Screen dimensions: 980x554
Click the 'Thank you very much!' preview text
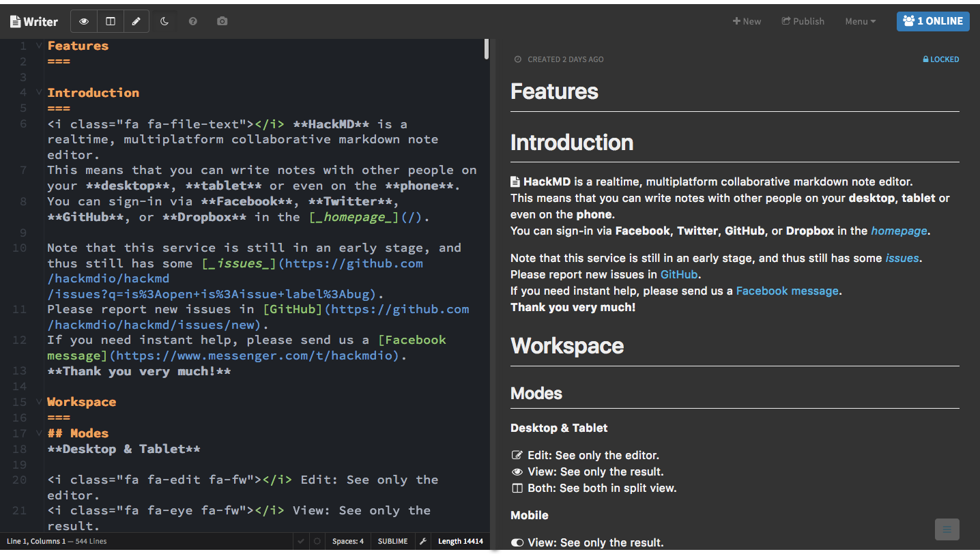tap(573, 307)
